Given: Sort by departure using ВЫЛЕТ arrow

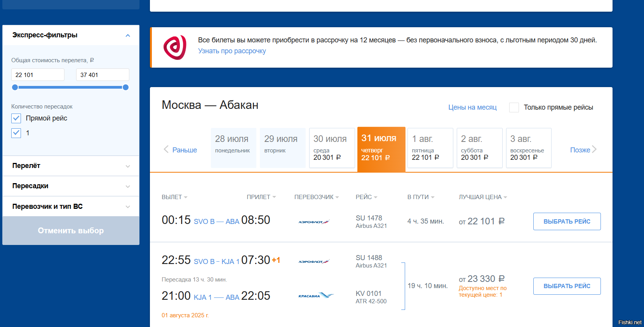Looking at the screenshot, I should coord(186,197).
